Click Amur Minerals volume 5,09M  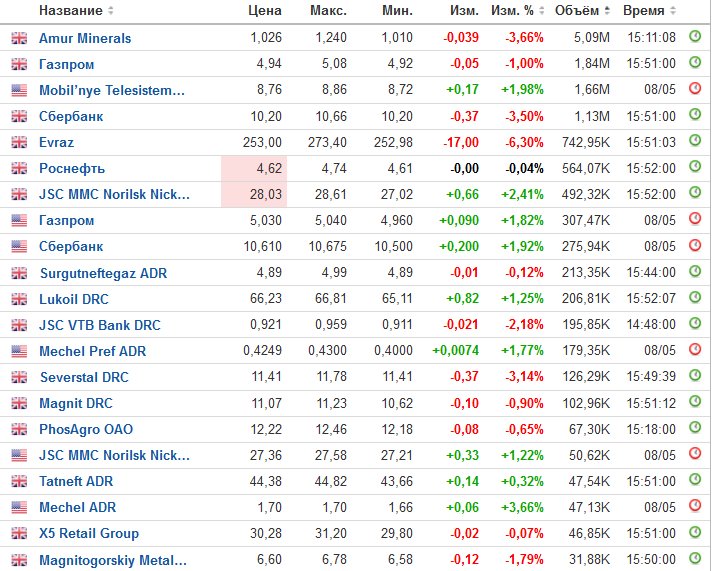tap(591, 38)
